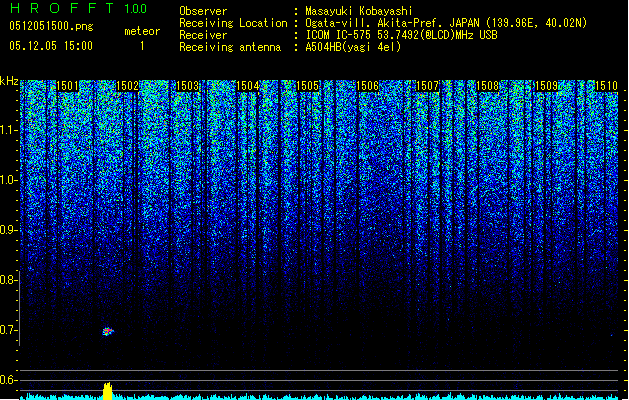Select observer name Masayuki Kobayashi
The image size is (629, 400).
pyautogui.click(x=359, y=11)
